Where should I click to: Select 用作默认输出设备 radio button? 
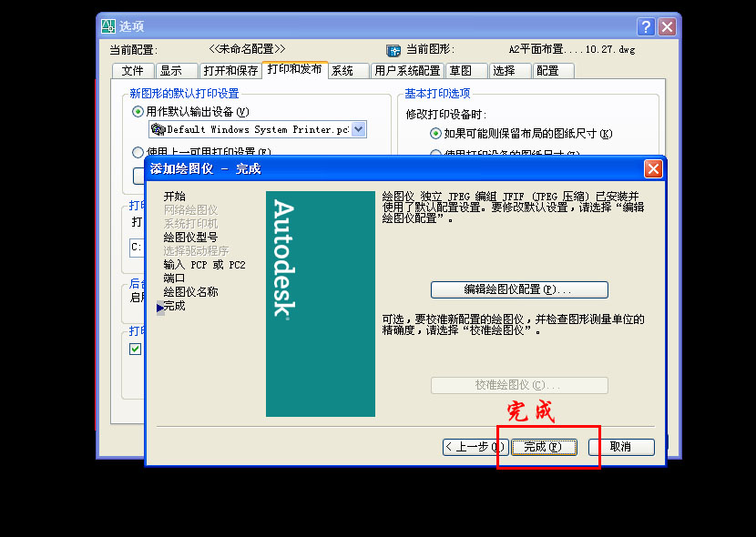(138, 112)
